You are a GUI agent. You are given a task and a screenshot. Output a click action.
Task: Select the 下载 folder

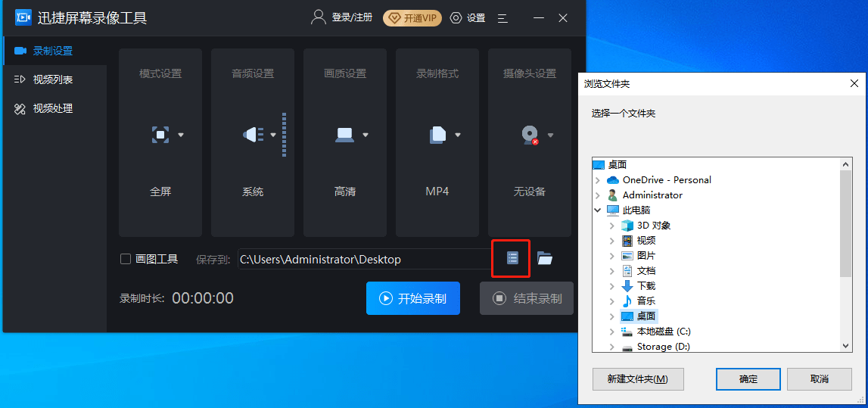click(x=646, y=285)
